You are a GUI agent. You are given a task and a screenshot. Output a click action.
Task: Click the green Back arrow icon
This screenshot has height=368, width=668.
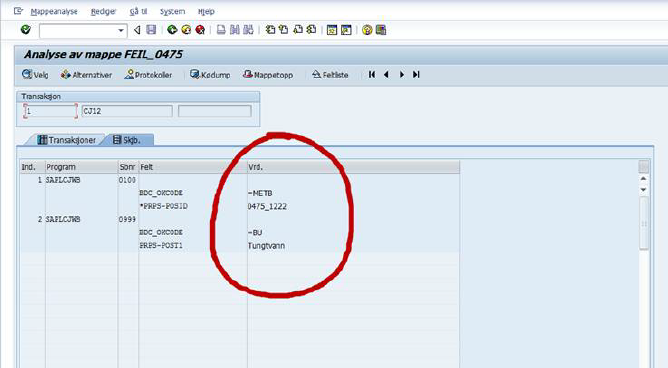point(172,30)
